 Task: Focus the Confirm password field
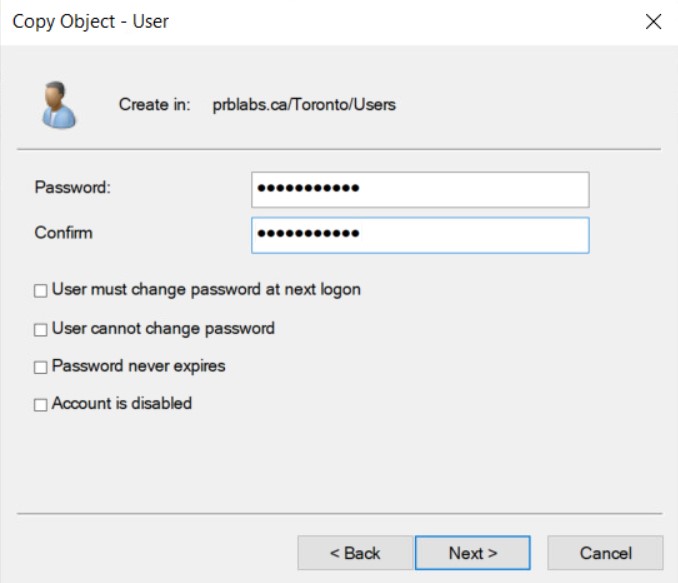click(420, 234)
